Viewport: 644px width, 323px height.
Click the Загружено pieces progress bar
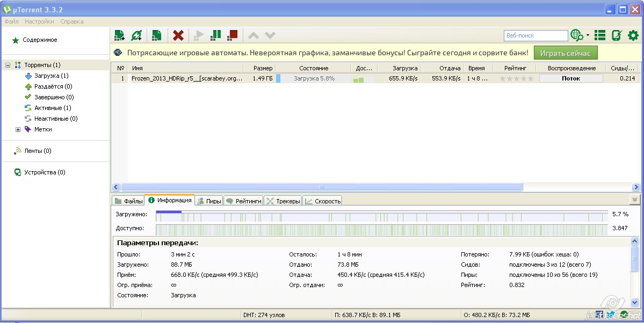381,216
